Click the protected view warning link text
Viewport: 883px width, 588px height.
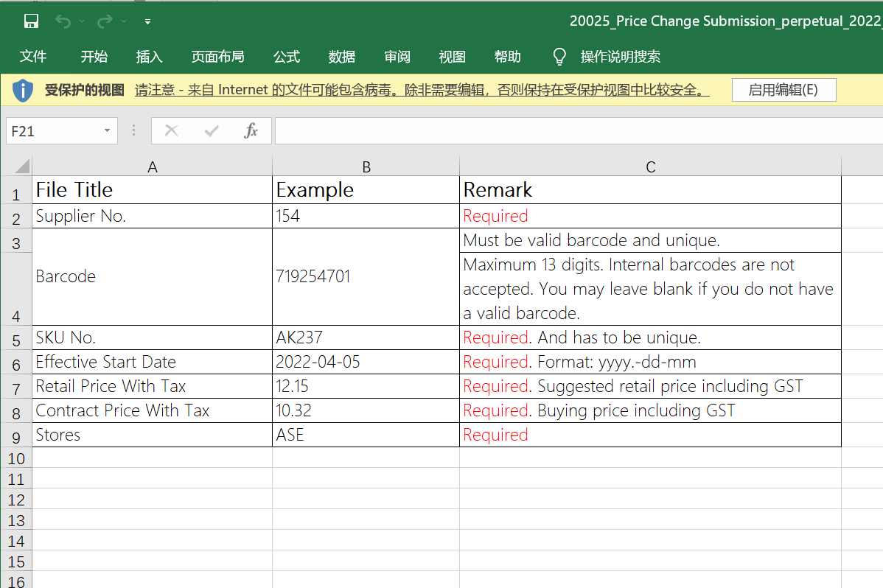pos(422,90)
